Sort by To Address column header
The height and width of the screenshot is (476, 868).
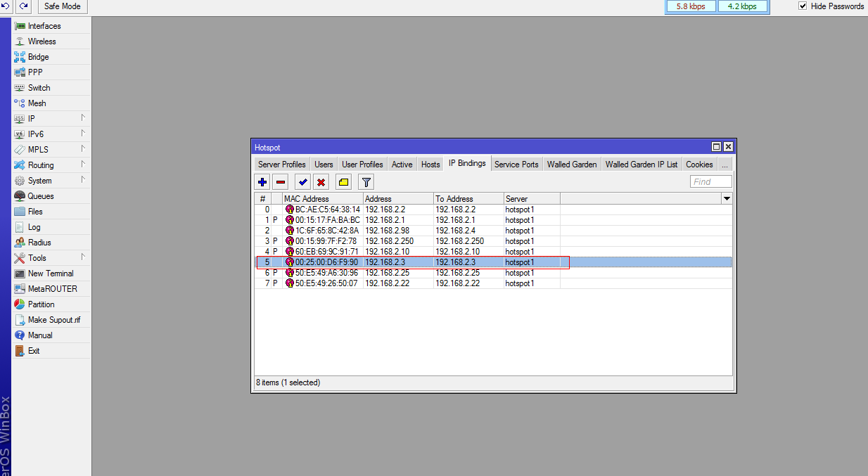(468, 199)
